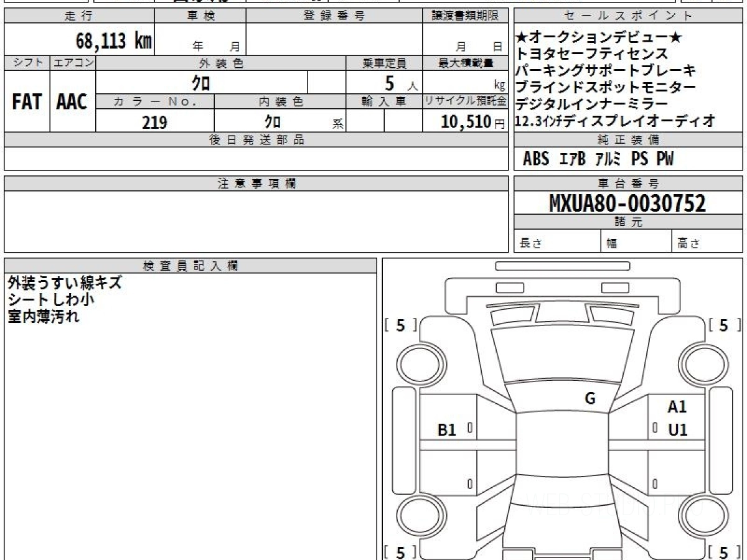Select the ブラインドスポットモニター line
Screen dimensions: 747x560
tap(606, 88)
